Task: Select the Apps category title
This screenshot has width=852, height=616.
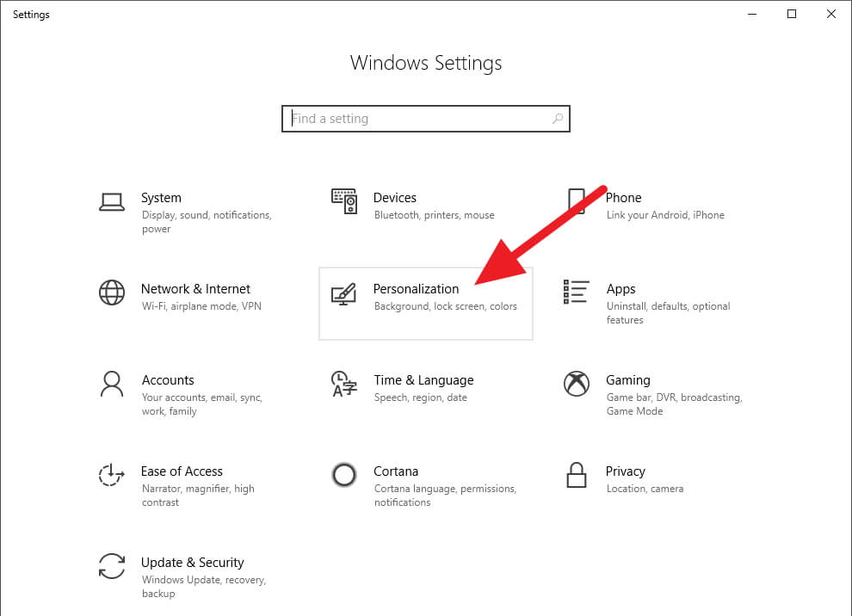Action: 621,289
